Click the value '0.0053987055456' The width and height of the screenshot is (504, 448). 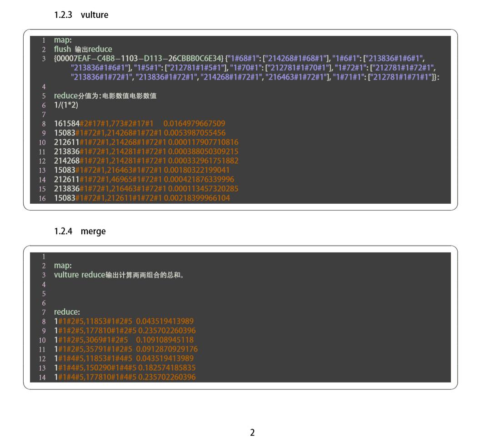point(195,133)
